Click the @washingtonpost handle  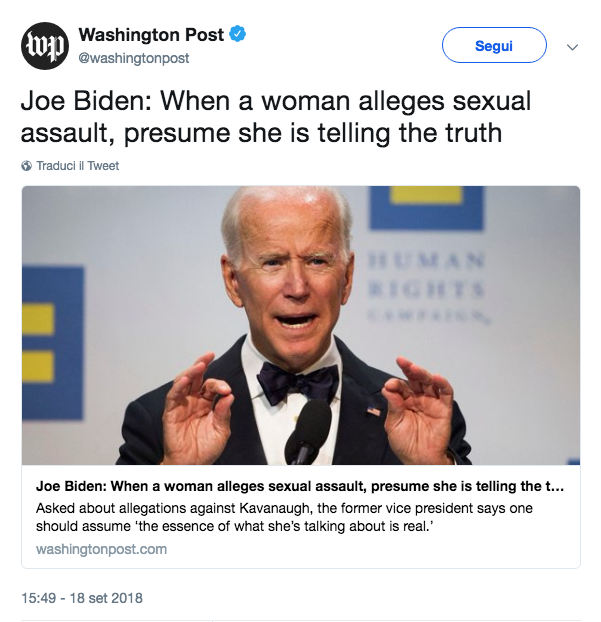click(x=133, y=58)
